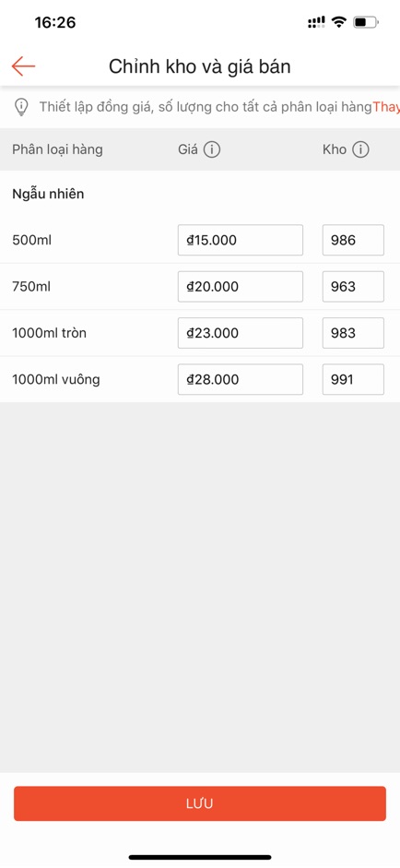Click the info icon next to Kho
Screen dimensions: 400x868
tap(360, 149)
